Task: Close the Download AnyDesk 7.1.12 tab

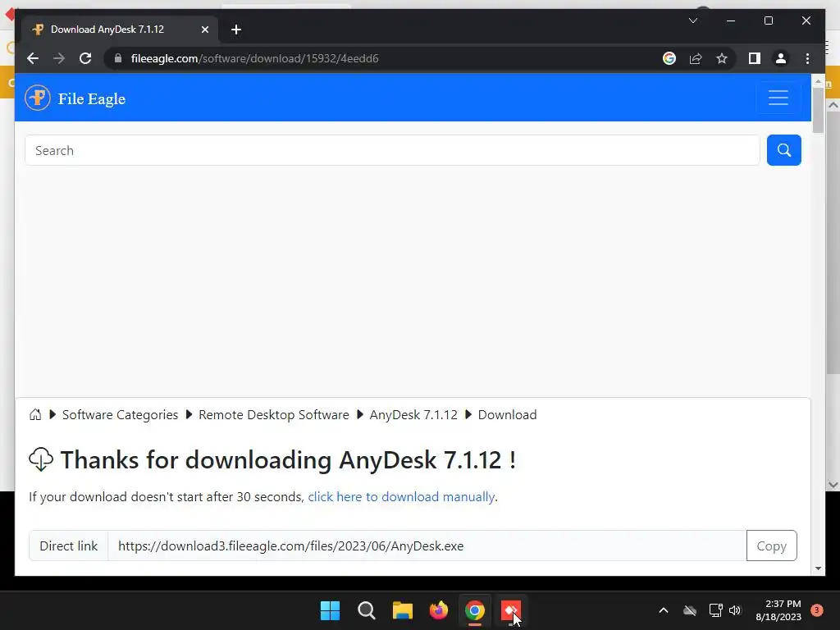Action: point(204,30)
